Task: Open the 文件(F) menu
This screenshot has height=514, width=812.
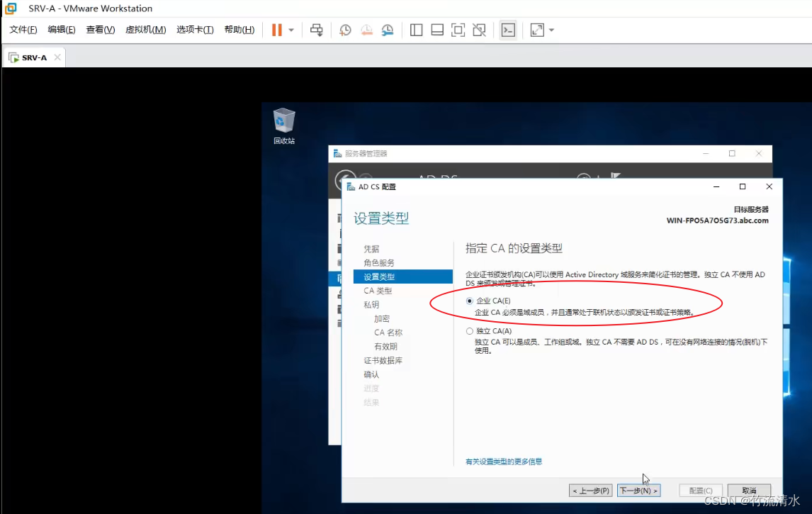Action: pyautogui.click(x=23, y=30)
